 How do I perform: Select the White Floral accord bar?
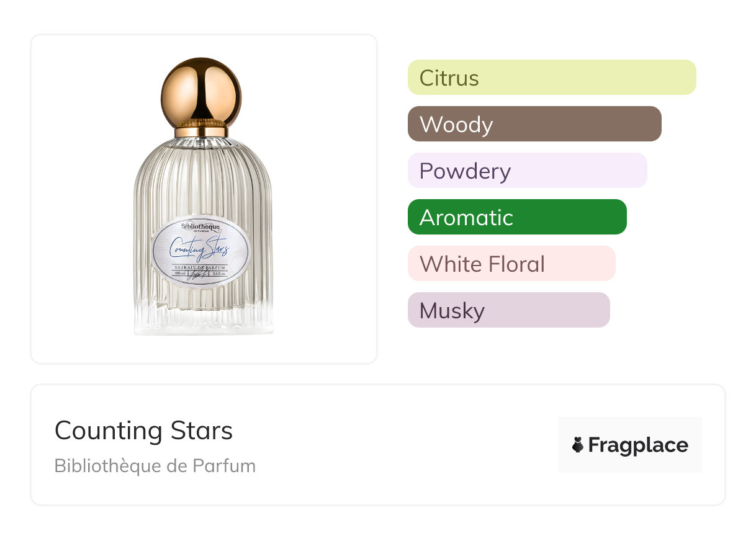click(511, 264)
